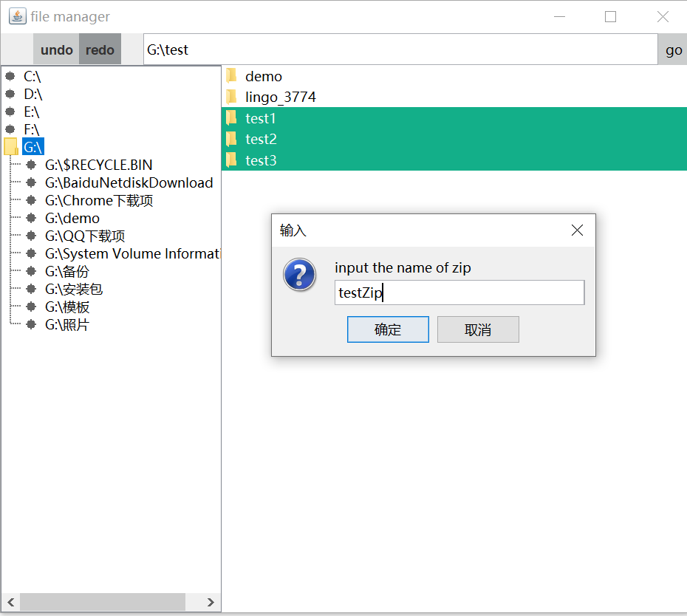Select the test3 folder row

454,160
